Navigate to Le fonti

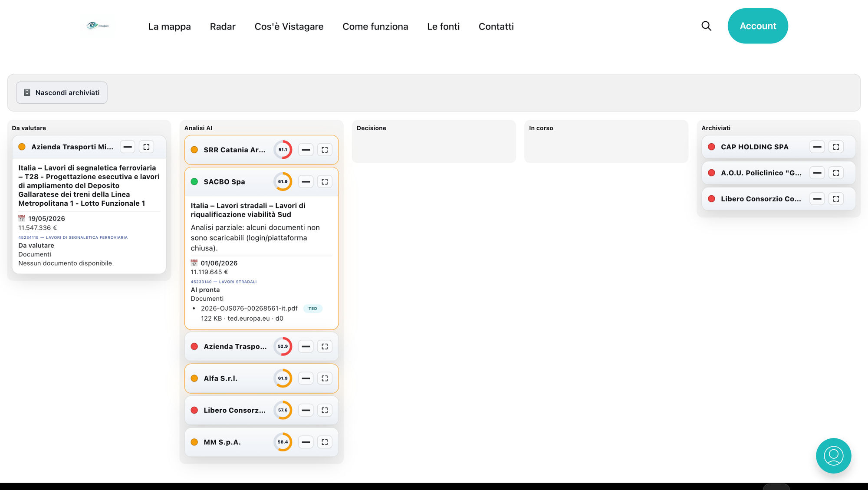pyautogui.click(x=443, y=26)
